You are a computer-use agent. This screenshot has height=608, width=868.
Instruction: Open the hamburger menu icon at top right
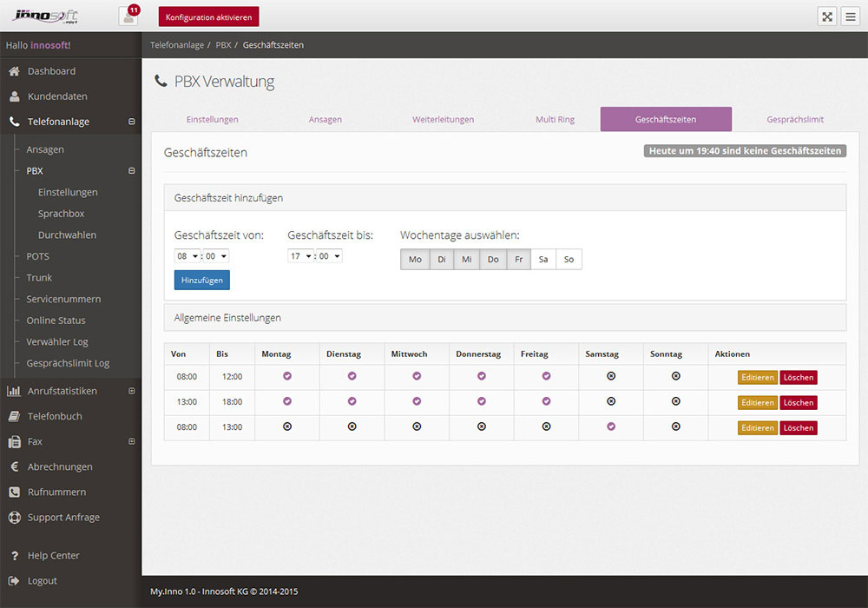(851, 17)
